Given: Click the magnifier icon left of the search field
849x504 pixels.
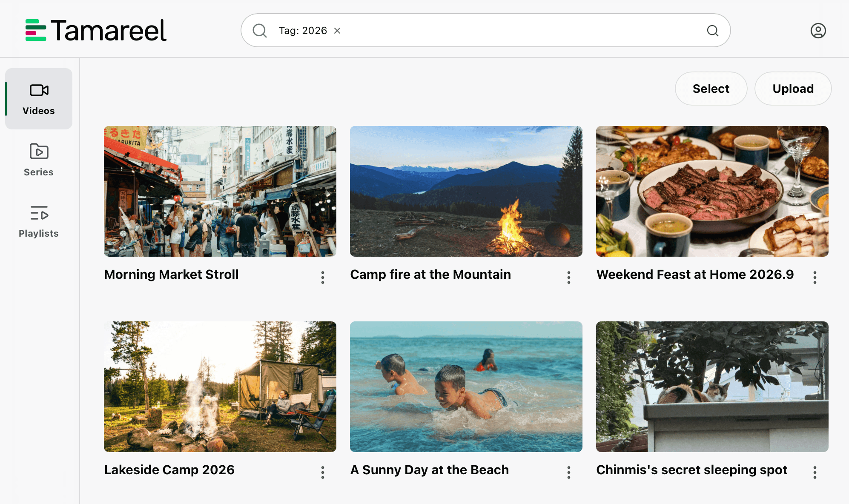Looking at the screenshot, I should (260, 31).
